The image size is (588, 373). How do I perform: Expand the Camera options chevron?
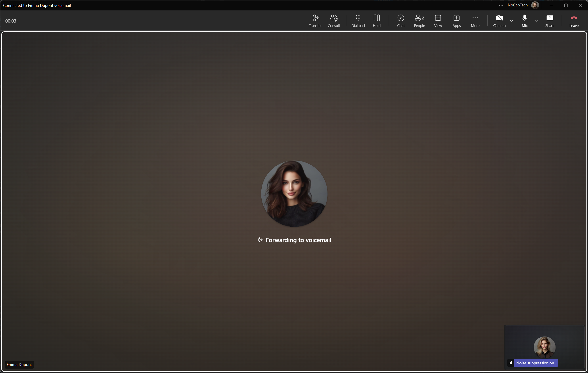(511, 21)
